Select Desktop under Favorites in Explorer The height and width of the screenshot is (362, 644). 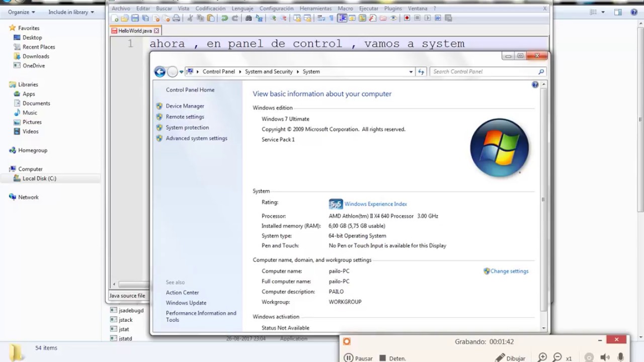tap(32, 38)
